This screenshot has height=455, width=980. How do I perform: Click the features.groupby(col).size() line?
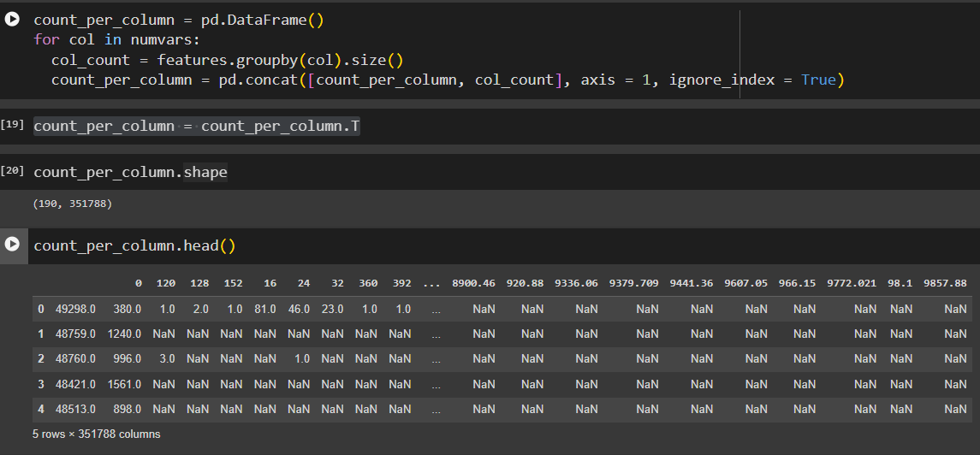pyautogui.click(x=228, y=61)
